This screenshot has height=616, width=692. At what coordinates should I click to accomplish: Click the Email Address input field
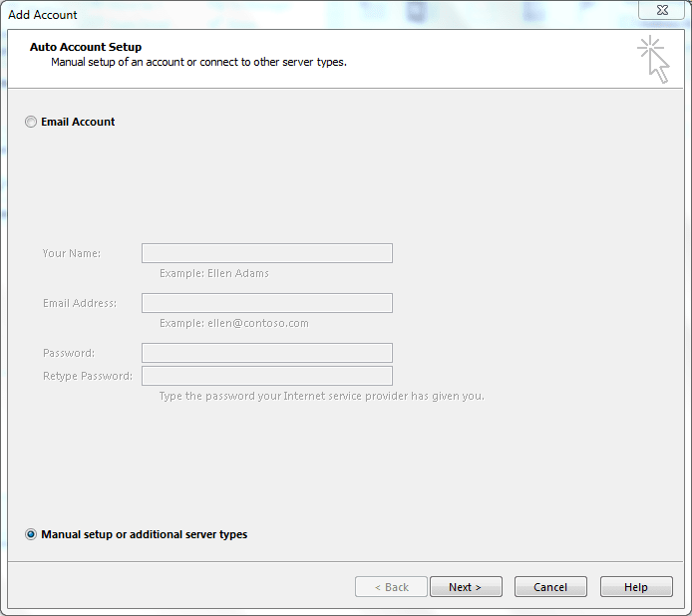tap(267, 303)
